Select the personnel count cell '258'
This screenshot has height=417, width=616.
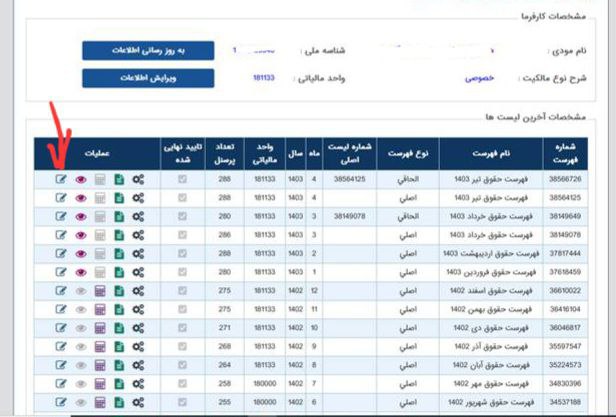click(x=224, y=384)
